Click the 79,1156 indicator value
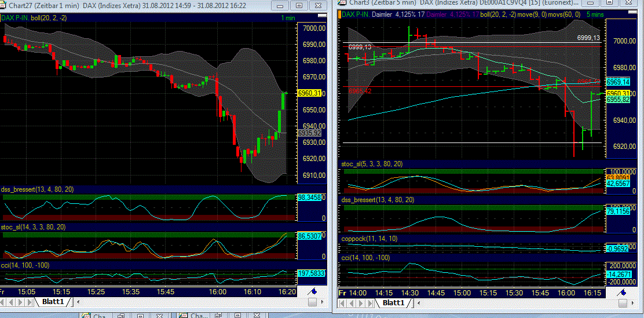This screenshot has height=318, width=644. 619,211
